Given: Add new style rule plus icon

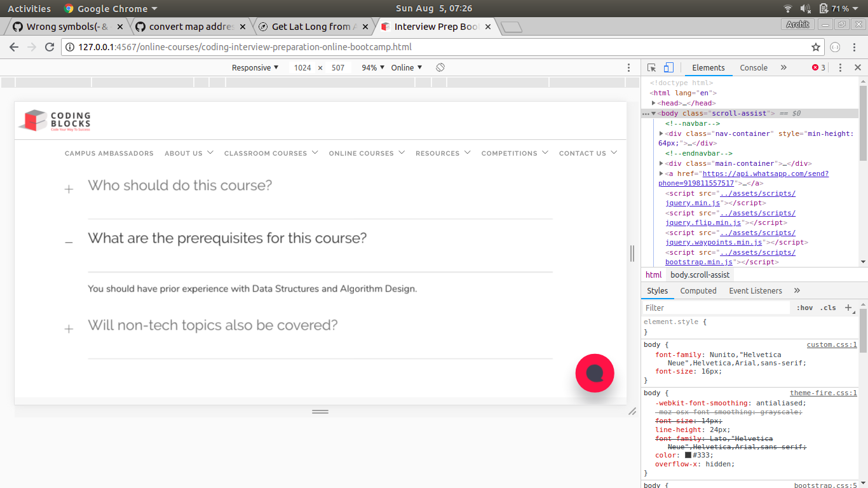Looking at the screenshot, I should [848, 308].
